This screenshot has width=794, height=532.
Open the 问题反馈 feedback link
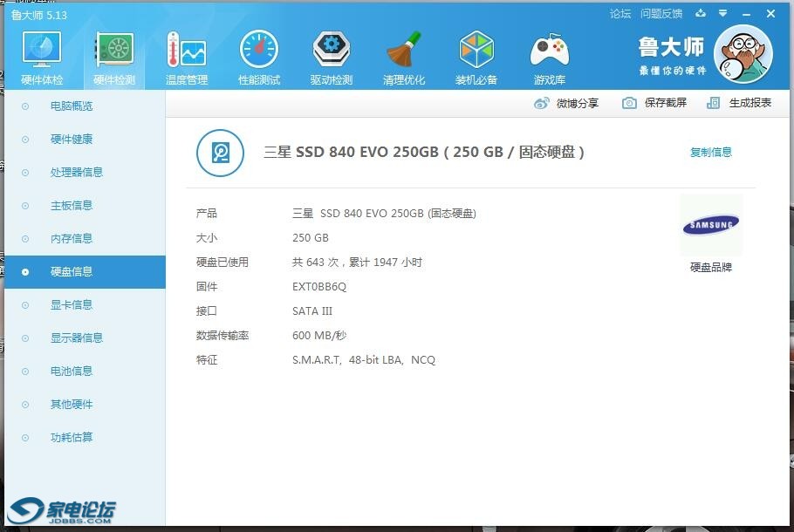click(x=661, y=14)
